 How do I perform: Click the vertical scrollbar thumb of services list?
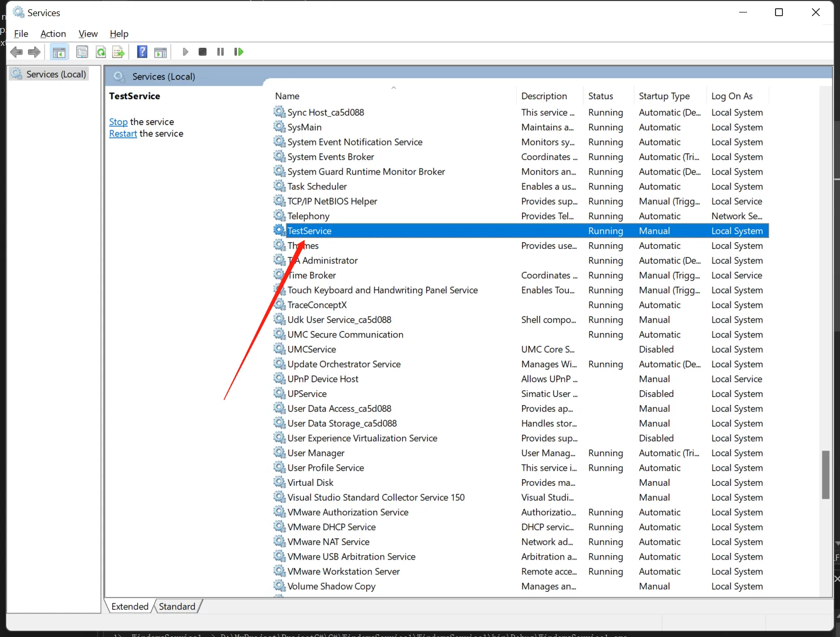825,475
